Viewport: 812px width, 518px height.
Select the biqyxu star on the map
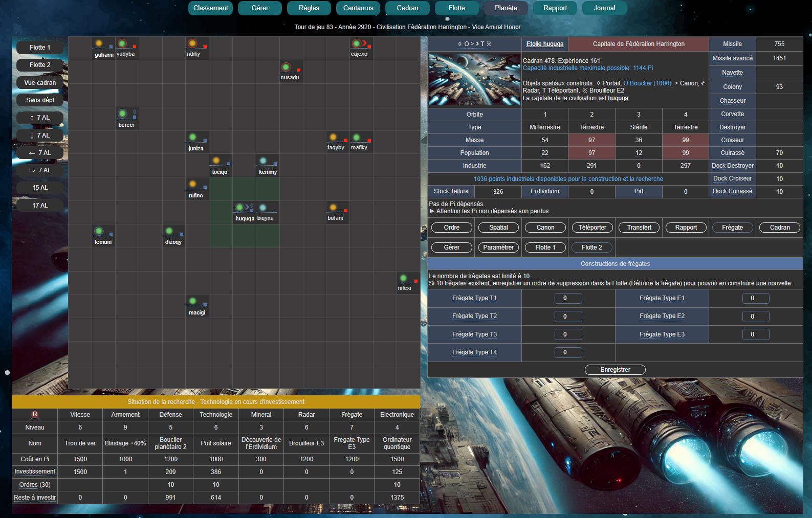263,207
